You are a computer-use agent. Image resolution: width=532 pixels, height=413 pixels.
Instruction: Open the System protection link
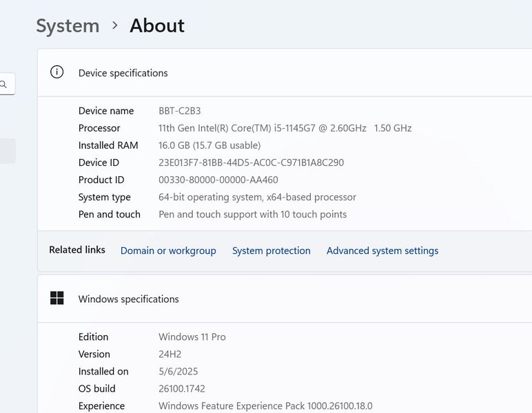271,251
